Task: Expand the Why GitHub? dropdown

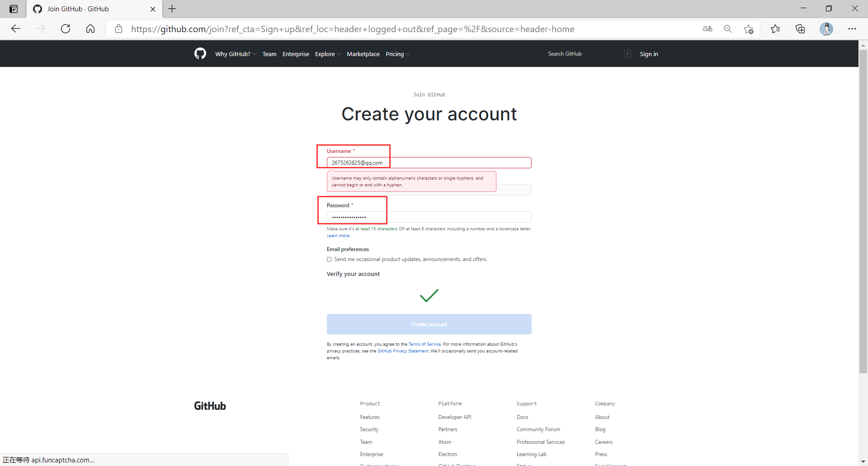Action: [x=236, y=54]
